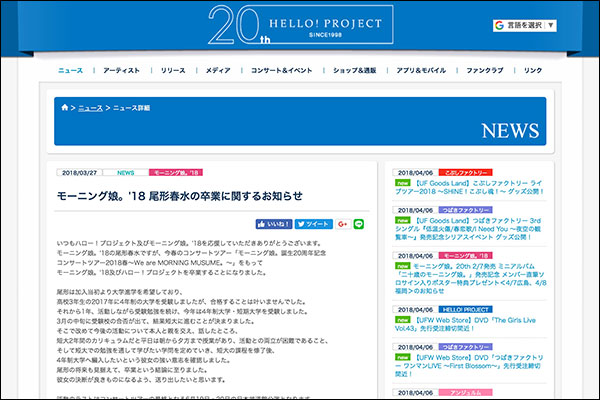
Task: Open the アーティスト menu
Action: pos(120,71)
